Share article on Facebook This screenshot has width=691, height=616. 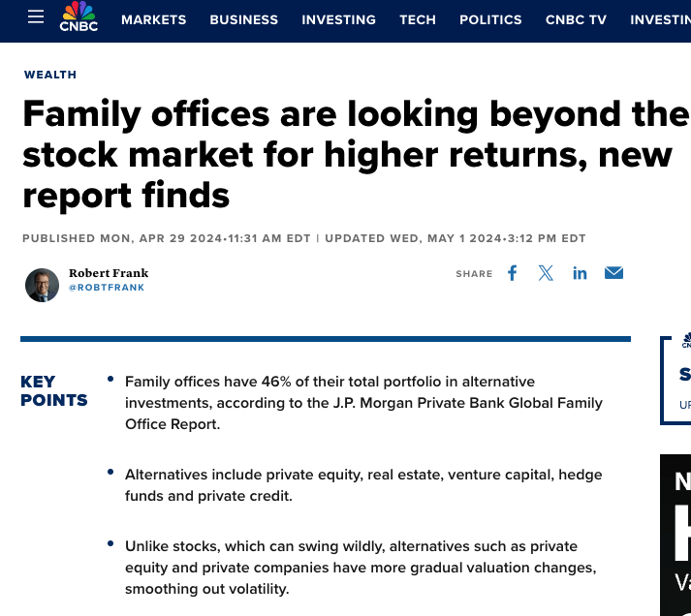[x=513, y=273]
